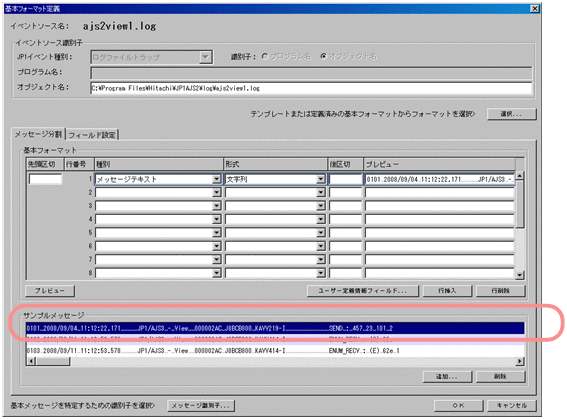Click row 1 後区切 input field
Screen dimensions: 567x420
[345, 179]
